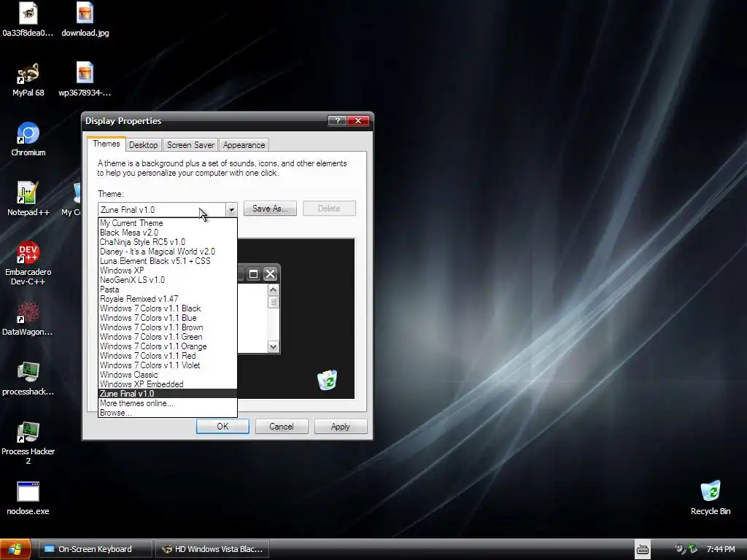This screenshot has width=747, height=560.
Task: Click preview window scrollbar down arrow
Action: [x=273, y=346]
